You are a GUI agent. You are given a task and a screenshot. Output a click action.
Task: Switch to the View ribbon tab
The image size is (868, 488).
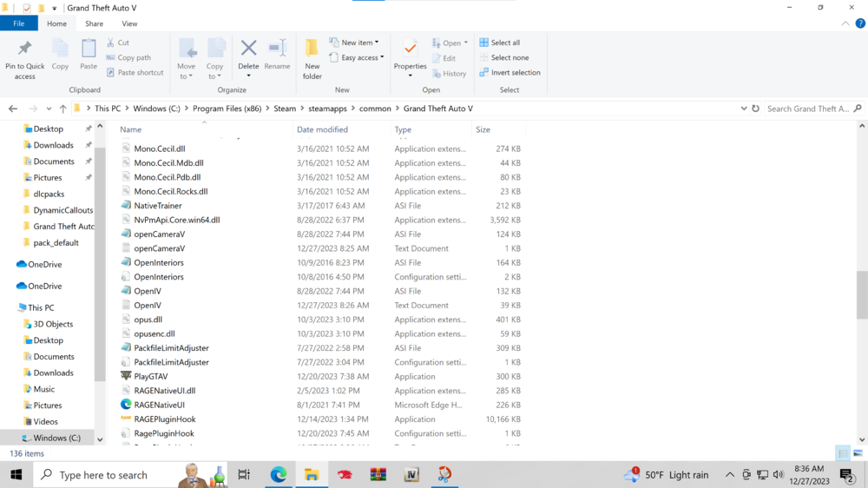[x=129, y=23]
